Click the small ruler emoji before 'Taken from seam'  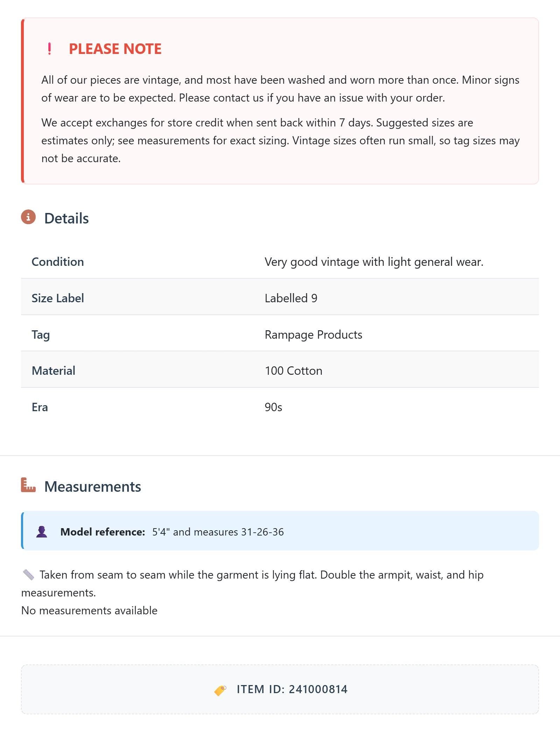click(28, 575)
